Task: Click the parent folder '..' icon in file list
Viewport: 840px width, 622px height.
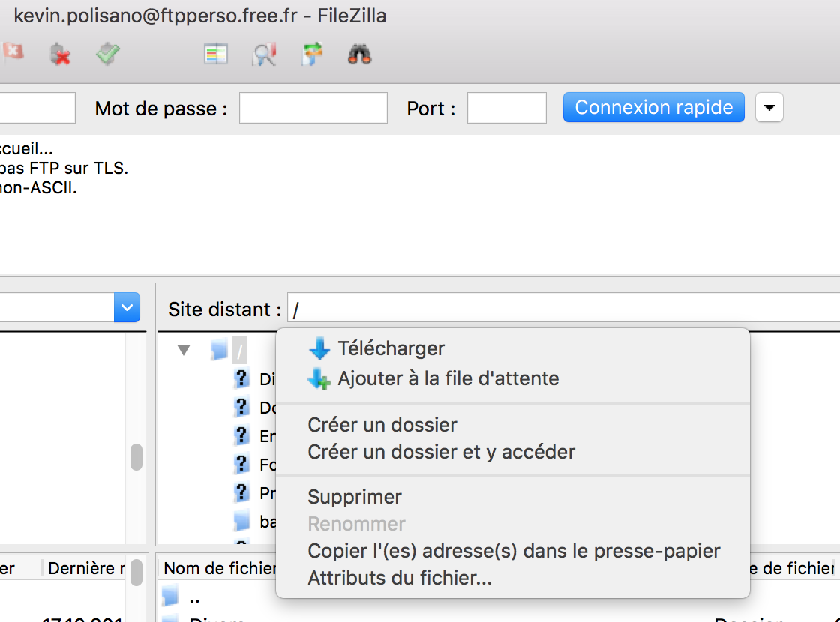Action: click(170, 596)
